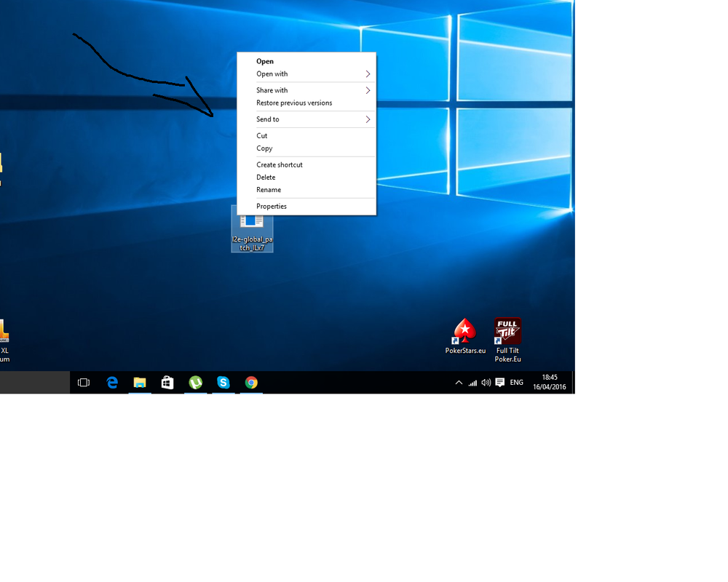Click Delete in the context menu
The image size is (728, 582).
click(x=266, y=178)
